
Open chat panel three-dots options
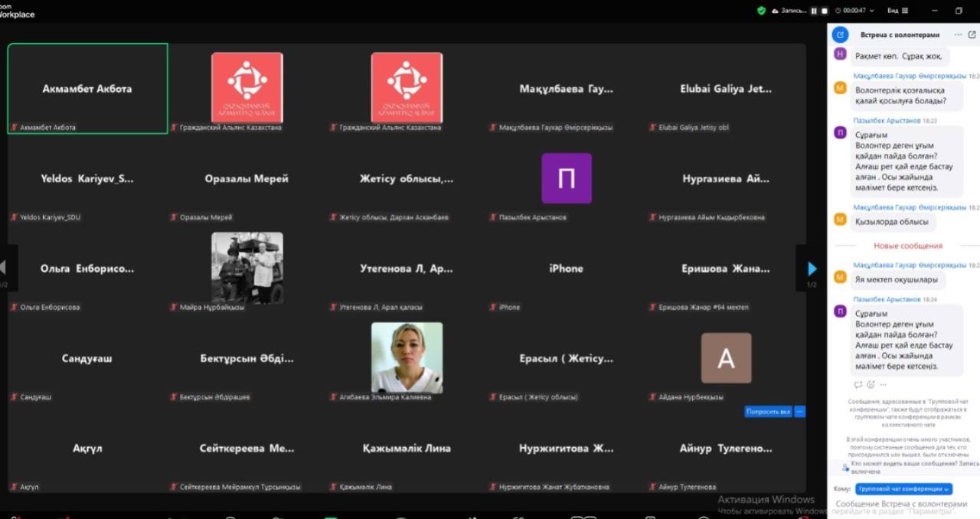point(958,34)
